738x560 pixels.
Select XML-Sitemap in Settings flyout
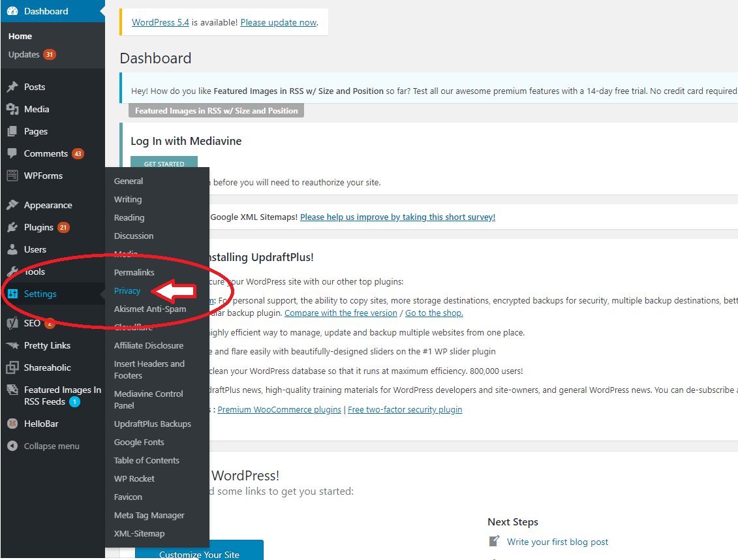point(140,534)
